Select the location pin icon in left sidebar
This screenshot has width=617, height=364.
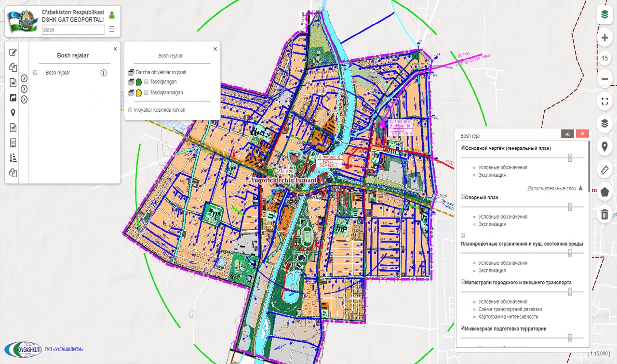(x=13, y=113)
